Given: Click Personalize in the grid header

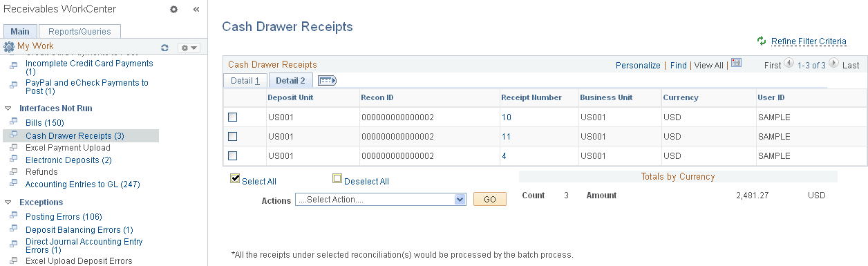Looking at the screenshot, I should click(x=638, y=66).
